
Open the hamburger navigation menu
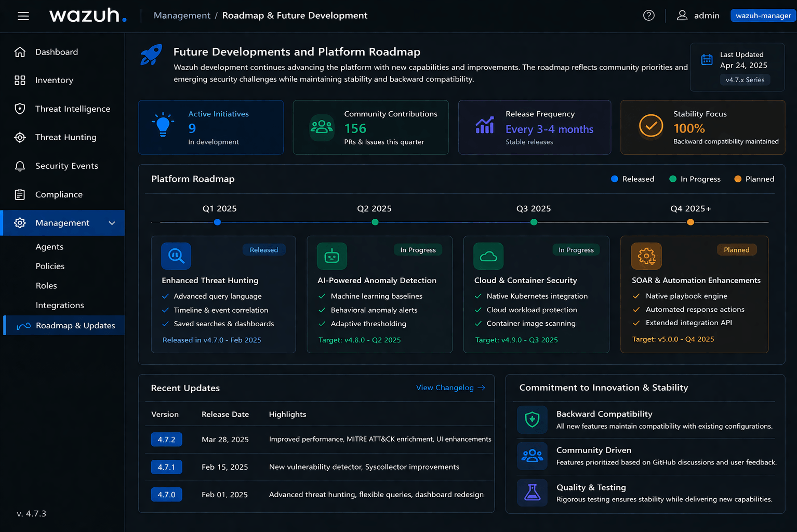23,16
